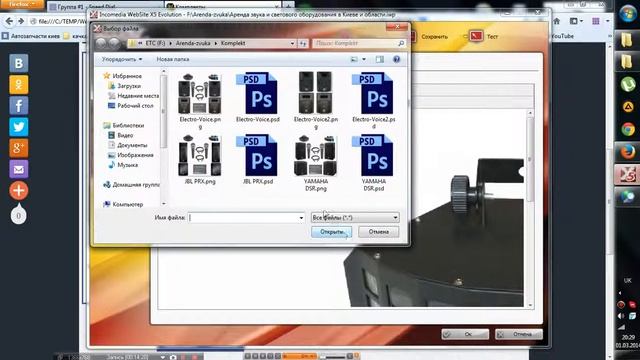Select Изображения library
The width and height of the screenshot is (640, 360).
pyautogui.click(x=135, y=155)
